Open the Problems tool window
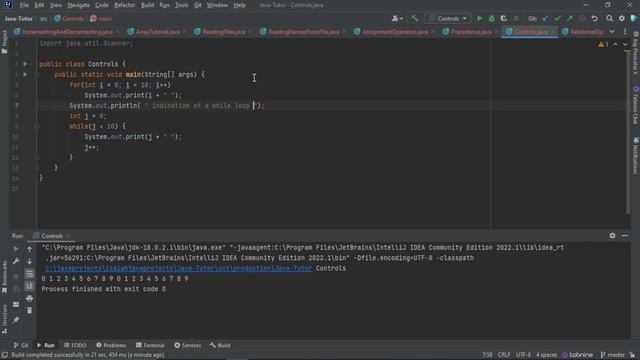This screenshot has width=640, height=360. 111,345
